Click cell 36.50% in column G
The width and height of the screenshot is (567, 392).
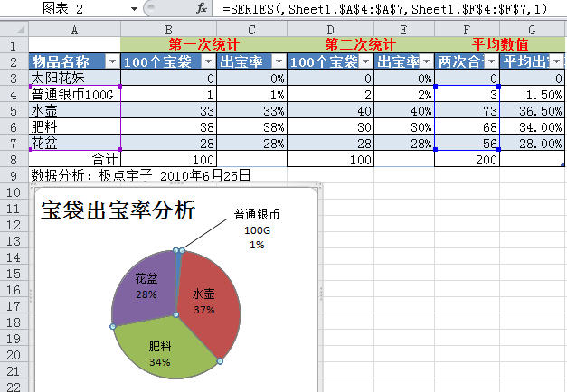point(533,110)
